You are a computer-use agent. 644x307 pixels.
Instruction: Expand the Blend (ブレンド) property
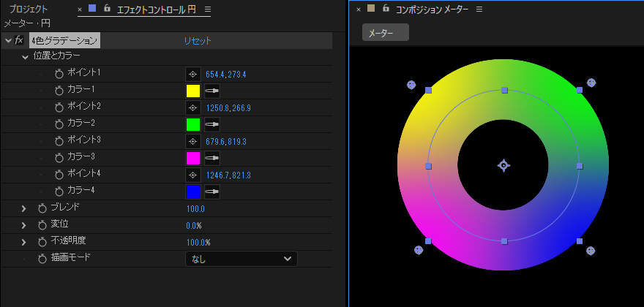tap(24, 208)
